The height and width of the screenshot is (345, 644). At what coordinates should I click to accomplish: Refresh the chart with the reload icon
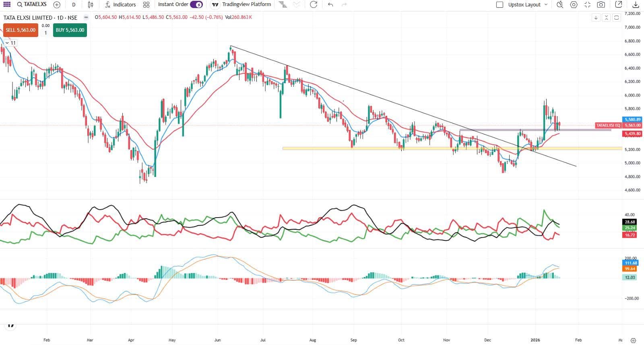click(x=314, y=5)
